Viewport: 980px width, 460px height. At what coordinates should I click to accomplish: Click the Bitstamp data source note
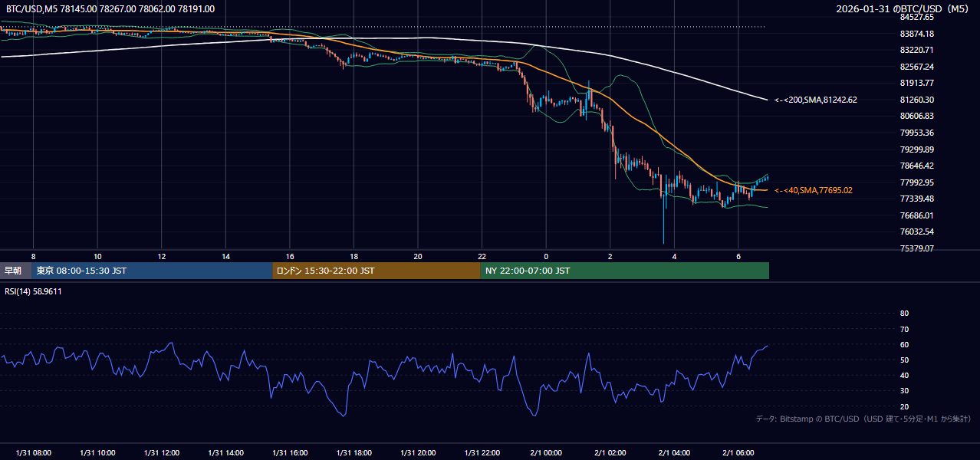click(x=863, y=419)
